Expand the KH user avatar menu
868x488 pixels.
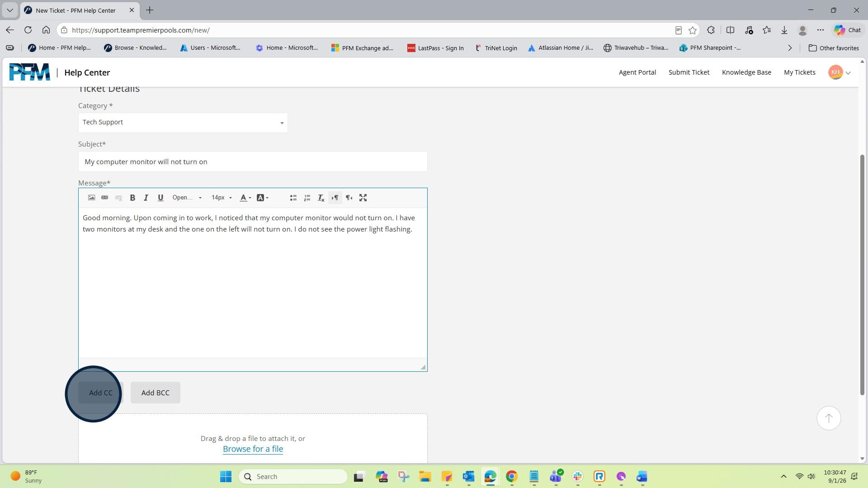click(x=840, y=72)
